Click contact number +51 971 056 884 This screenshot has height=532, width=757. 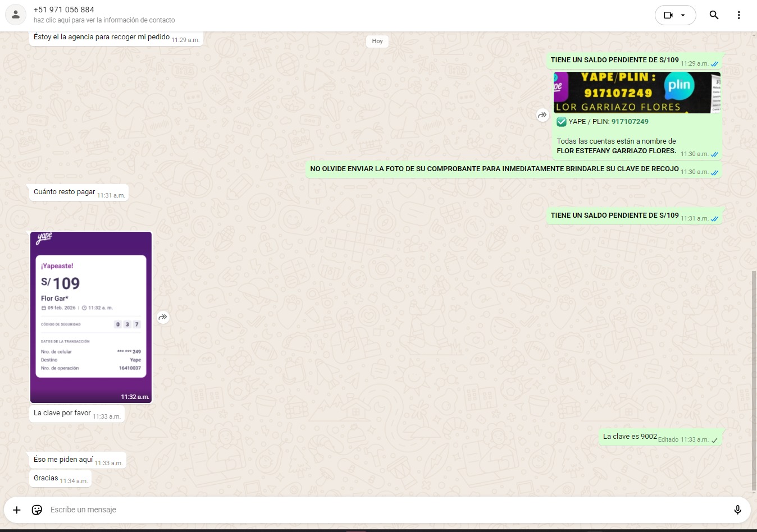click(x=64, y=10)
